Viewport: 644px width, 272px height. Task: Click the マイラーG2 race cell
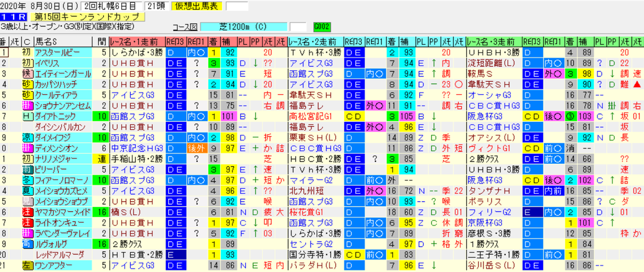[316, 180]
